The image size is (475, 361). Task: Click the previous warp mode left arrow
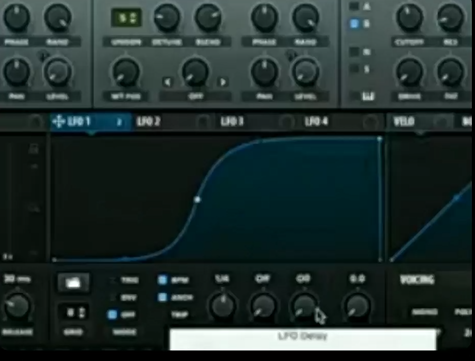click(167, 82)
